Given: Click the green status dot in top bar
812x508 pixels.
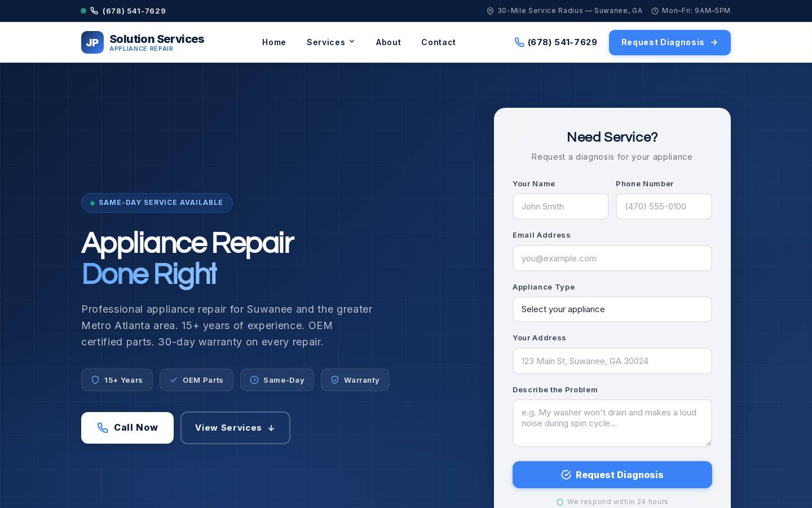Looking at the screenshot, I should tap(83, 11).
